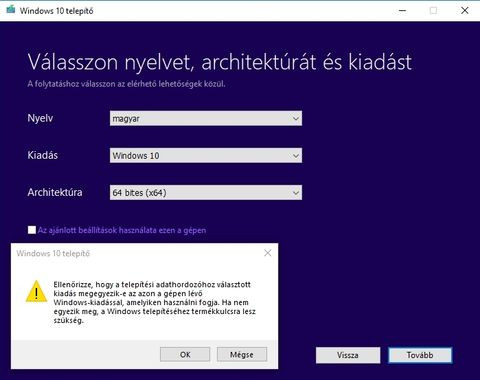Click the Windows 10 telepítő title bar icon

coord(11,10)
